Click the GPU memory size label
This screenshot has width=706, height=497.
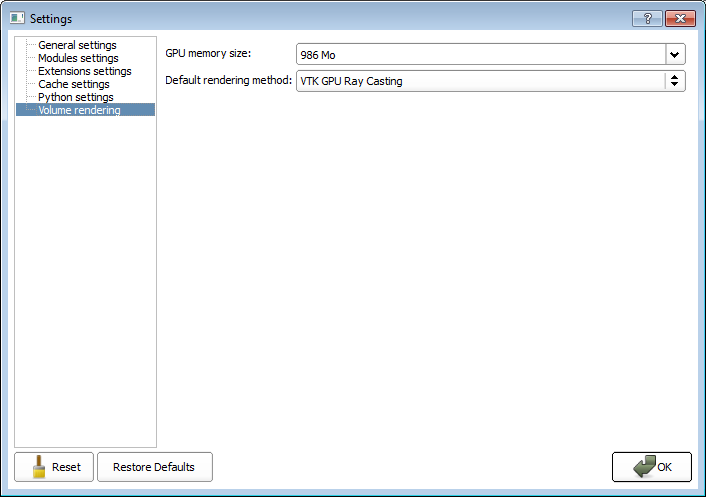[x=208, y=52]
